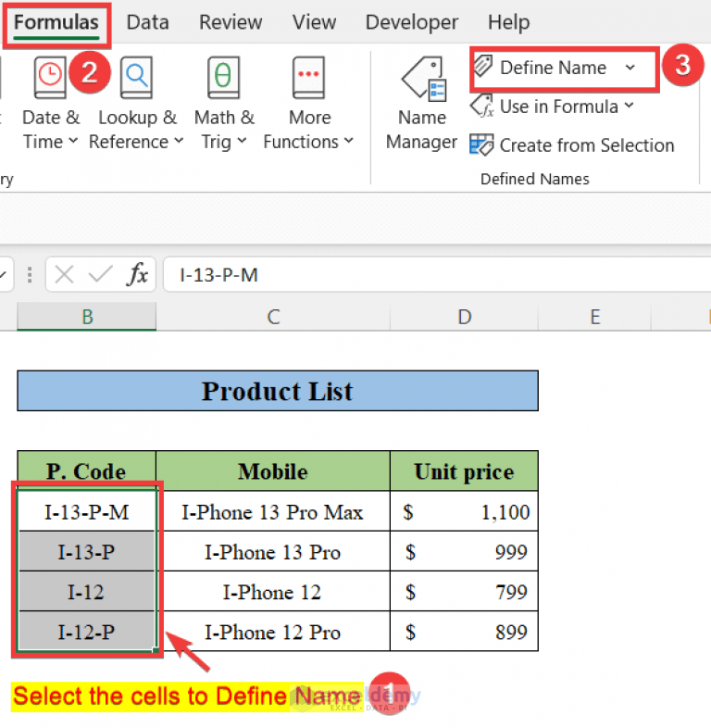
Task: Open the Name Box dropdown arrow
Action: 3,274
